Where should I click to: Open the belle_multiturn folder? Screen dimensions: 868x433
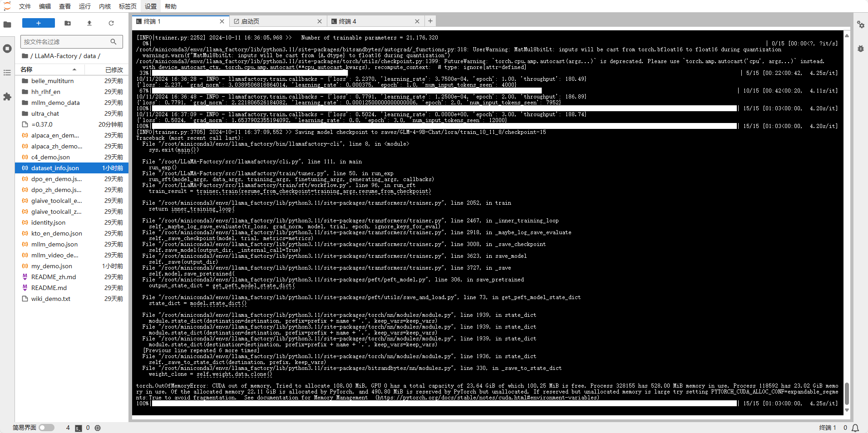coord(72,81)
